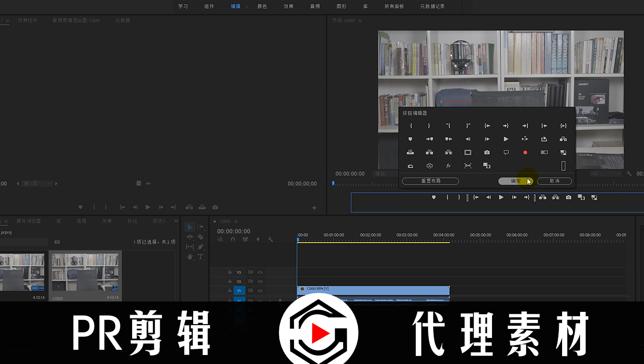Switch to the 颜色 workspace tab
644x364 pixels.
coord(262,7)
